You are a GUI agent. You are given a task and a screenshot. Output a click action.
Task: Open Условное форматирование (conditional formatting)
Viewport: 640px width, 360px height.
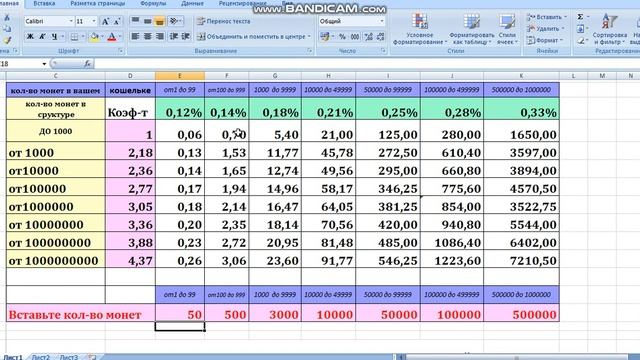[x=419, y=29]
